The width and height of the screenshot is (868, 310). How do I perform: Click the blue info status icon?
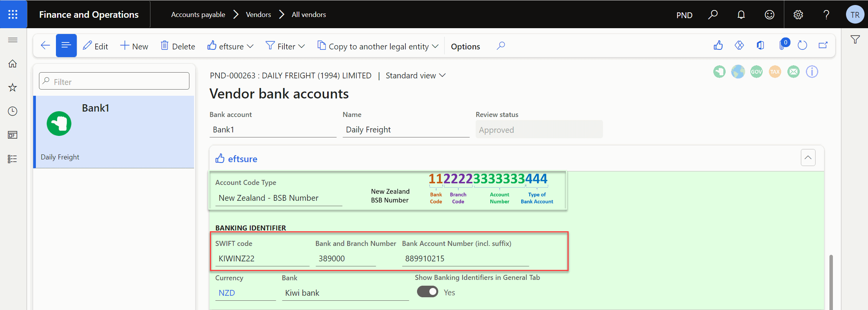tap(812, 71)
